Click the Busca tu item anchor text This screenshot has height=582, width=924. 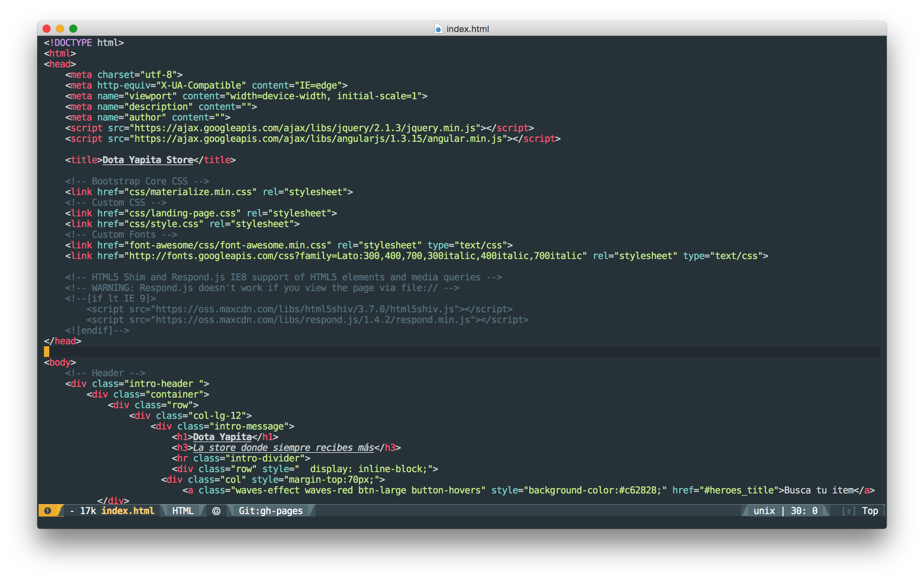tap(819, 490)
